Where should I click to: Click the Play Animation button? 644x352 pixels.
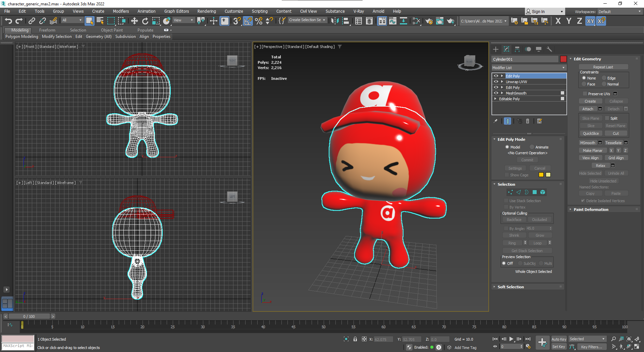(x=511, y=339)
